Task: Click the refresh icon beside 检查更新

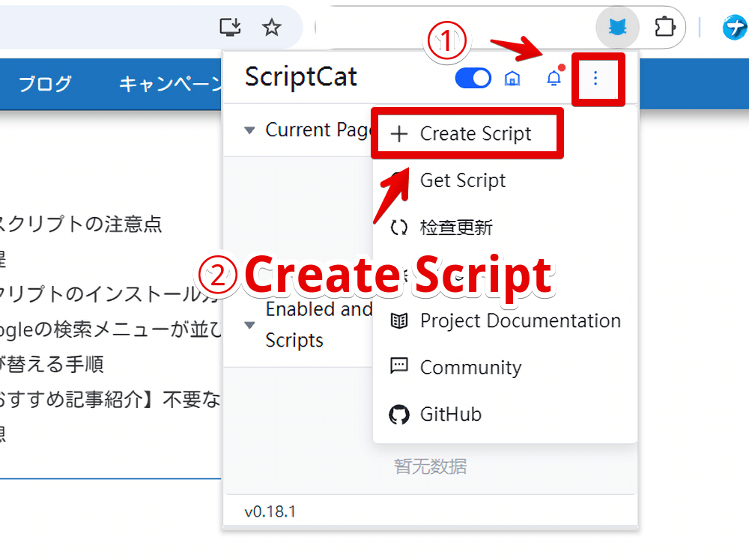Action: coord(399,228)
